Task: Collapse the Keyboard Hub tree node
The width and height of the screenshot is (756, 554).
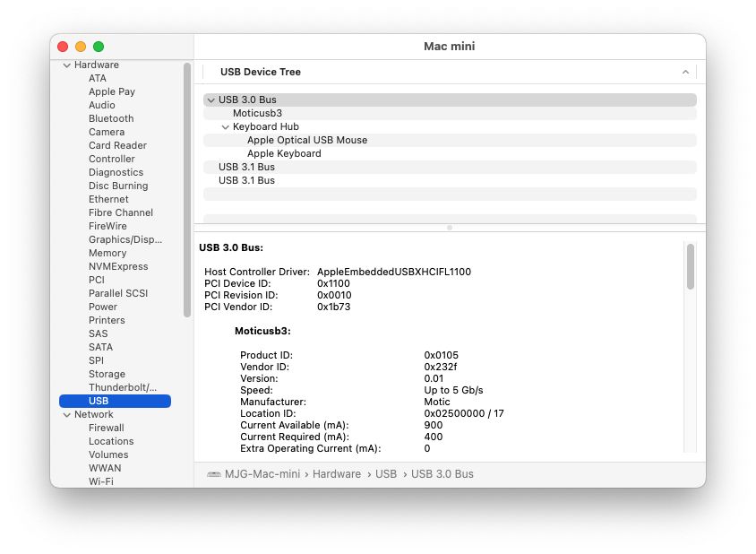Action: (225, 127)
